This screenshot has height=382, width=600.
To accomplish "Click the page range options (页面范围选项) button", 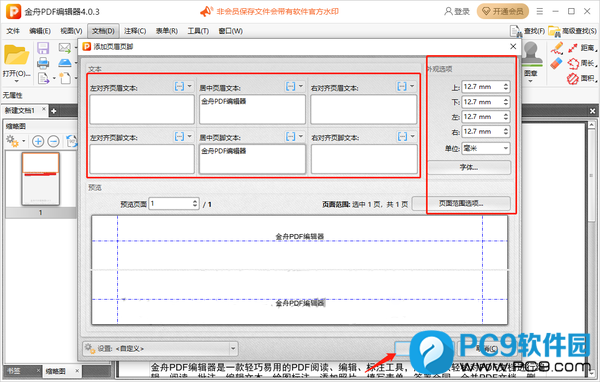I will click(461, 203).
